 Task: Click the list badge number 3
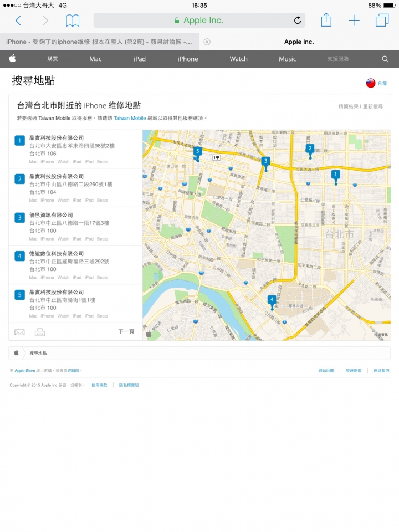point(20,217)
